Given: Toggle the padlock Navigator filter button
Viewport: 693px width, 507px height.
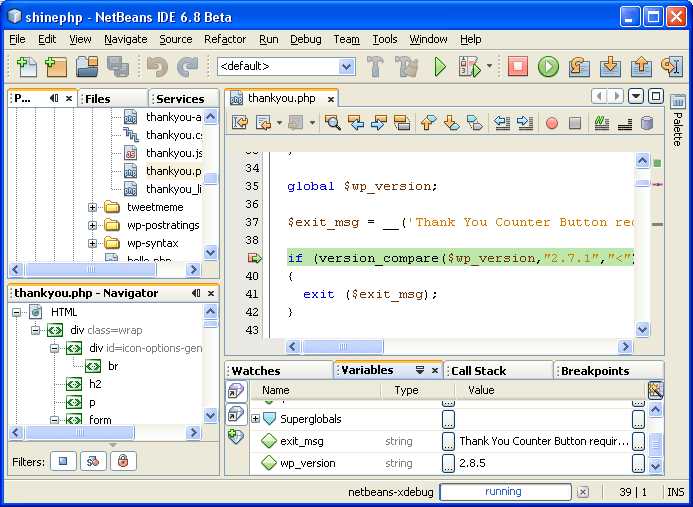Looking at the screenshot, I should (123, 461).
